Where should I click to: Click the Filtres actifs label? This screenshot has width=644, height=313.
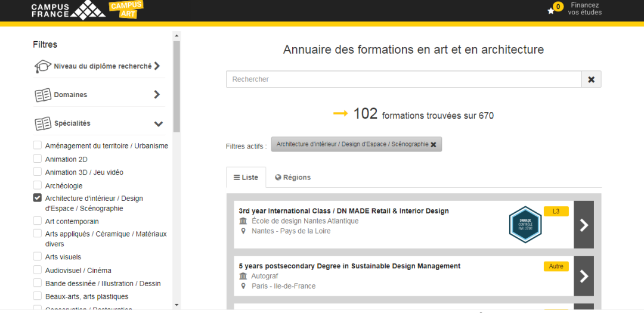coord(246,147)
